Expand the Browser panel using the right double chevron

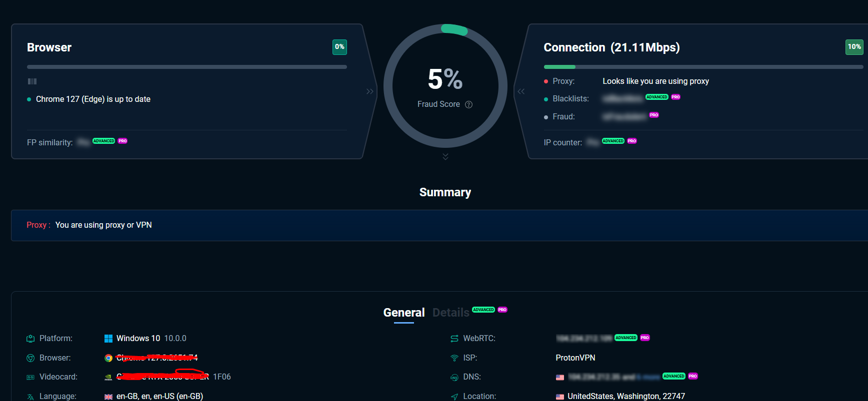pos(370,91)
